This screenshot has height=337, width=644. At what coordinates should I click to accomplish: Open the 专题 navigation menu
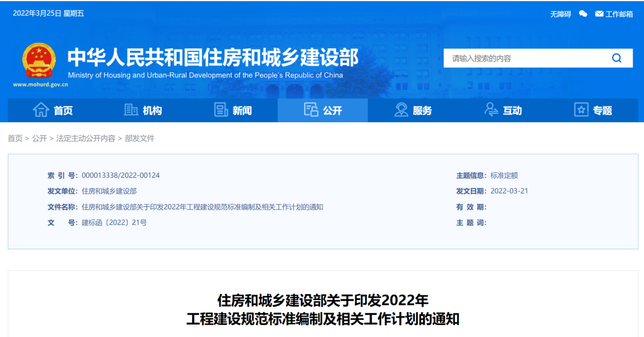593,110
